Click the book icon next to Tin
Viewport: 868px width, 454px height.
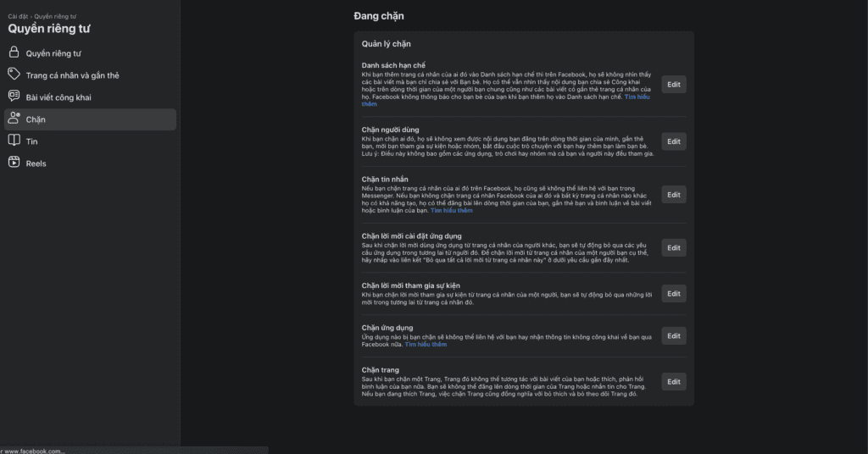14,141
